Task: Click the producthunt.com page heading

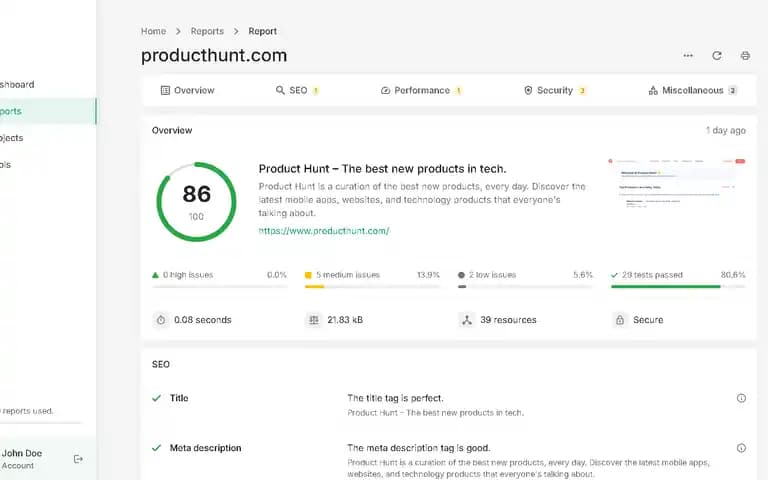Action: click(x=214, y=55)
